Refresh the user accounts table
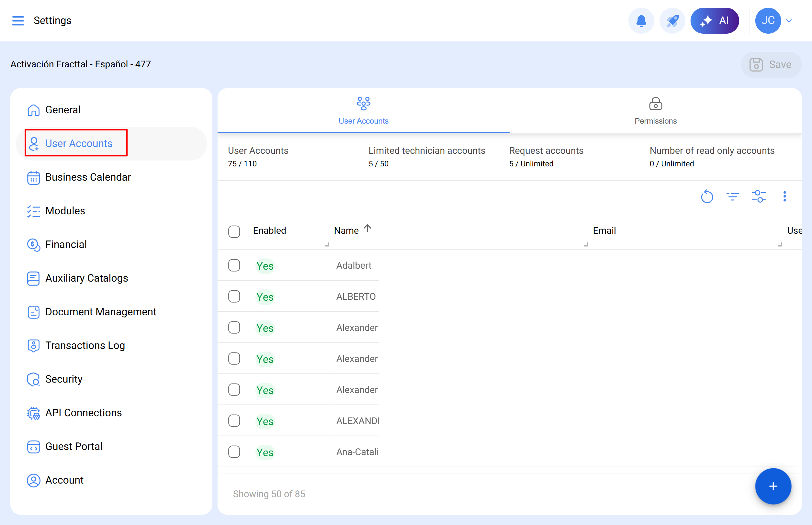This screenshot has height=525, width=812. 707,196
